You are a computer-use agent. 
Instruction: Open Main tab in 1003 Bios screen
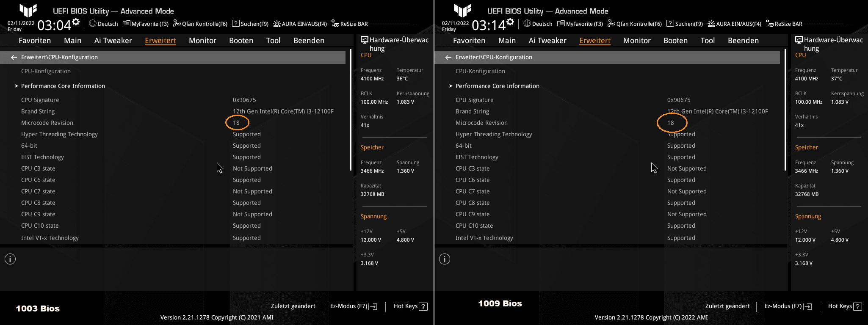click(x=73, y=41)
